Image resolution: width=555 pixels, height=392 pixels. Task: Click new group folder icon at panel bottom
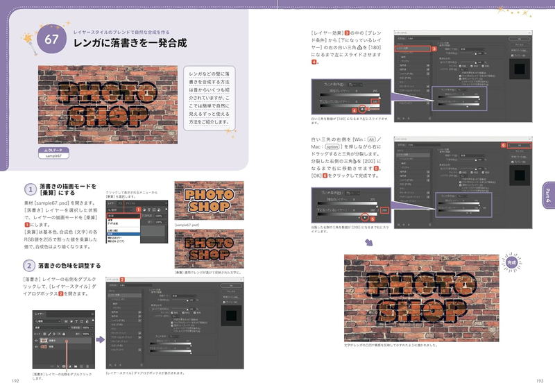coord(76,366)
